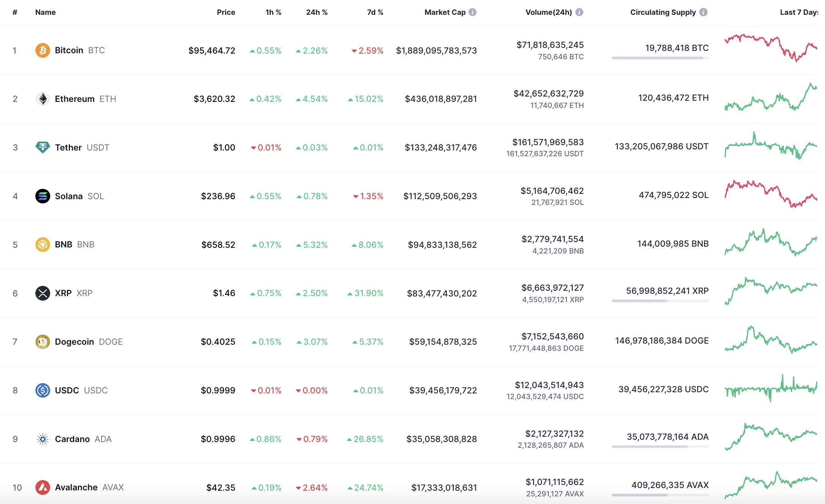Click the Ethereum diamond logo icon

pos(43,99)
